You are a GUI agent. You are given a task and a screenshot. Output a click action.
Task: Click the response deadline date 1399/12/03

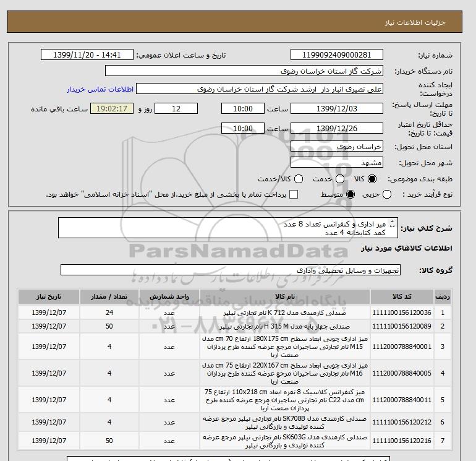click(337, 108)
